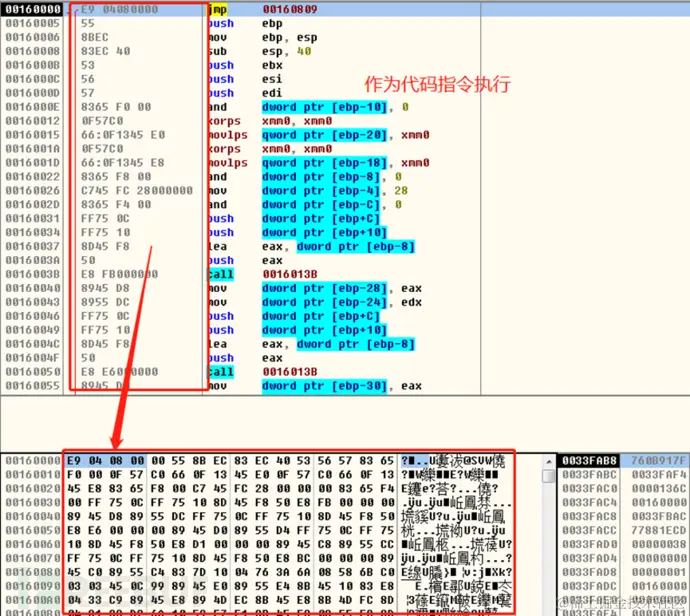Select the 'push esi' instruction

pyautogui.click(x=246, y=79)
